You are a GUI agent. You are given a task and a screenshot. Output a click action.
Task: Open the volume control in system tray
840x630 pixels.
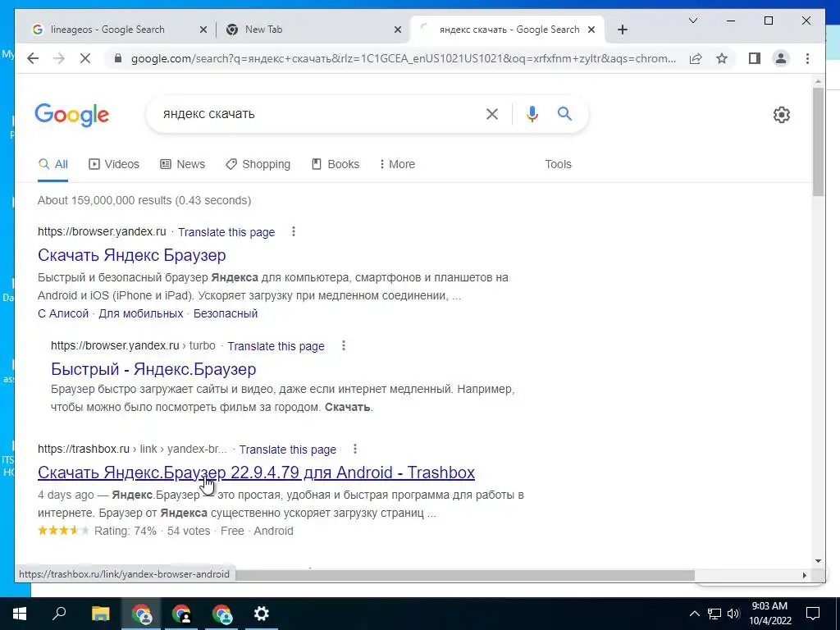pos(733,614)
